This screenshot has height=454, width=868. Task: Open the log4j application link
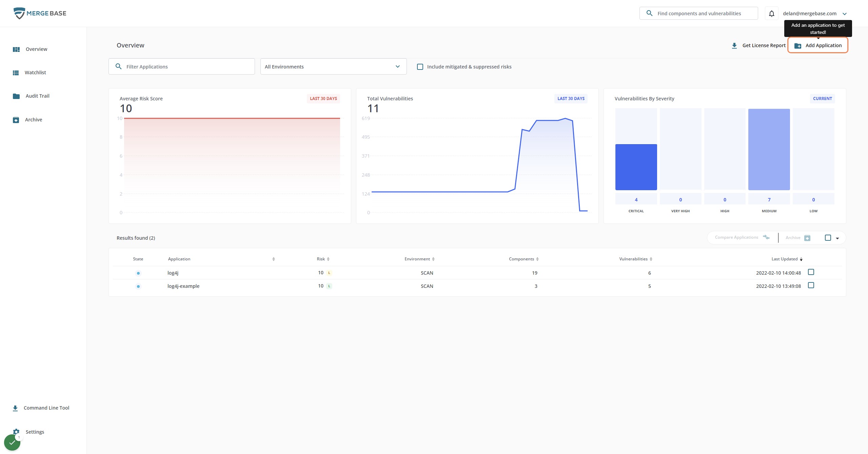click(173, 273)
